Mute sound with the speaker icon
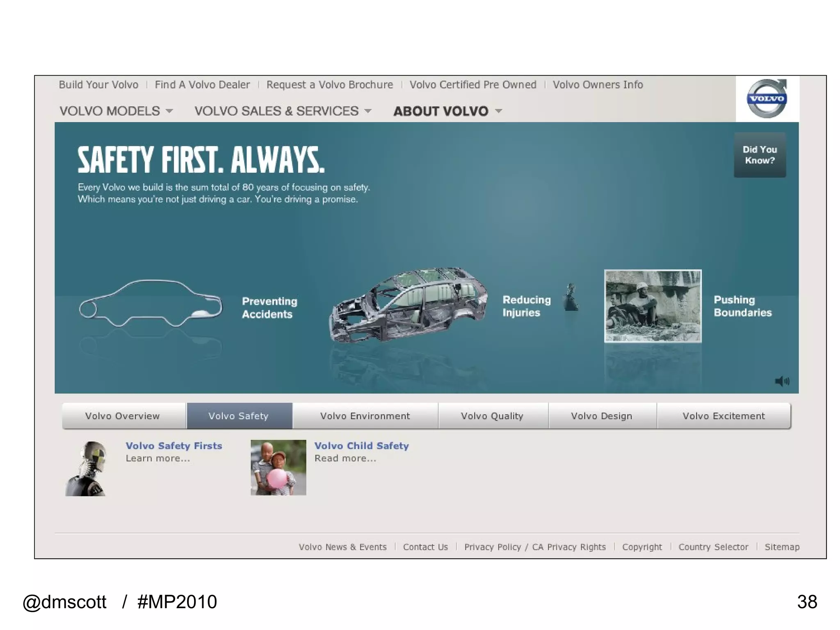This screenshot has width=840, height=630. click(x=782, y=381)
